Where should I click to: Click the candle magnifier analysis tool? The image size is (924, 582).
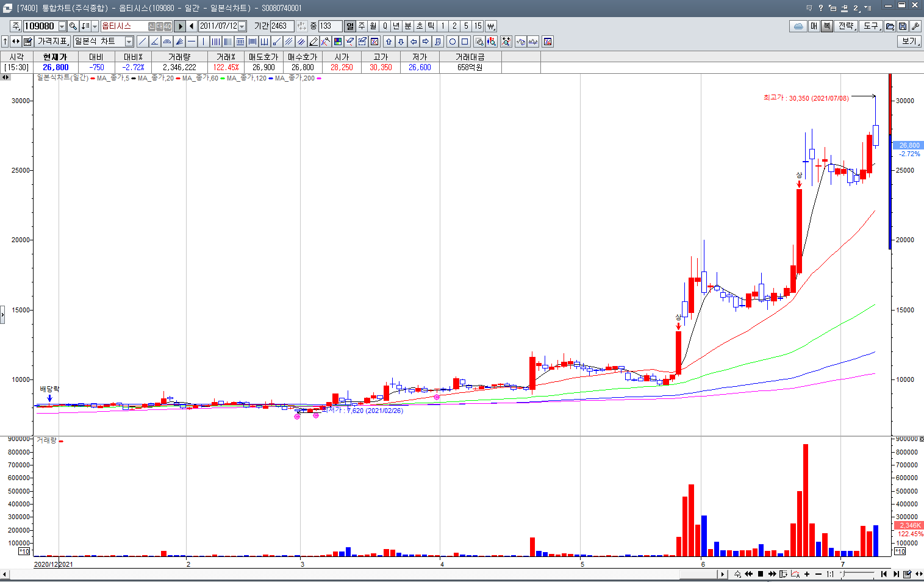click(x=491, y=41)
